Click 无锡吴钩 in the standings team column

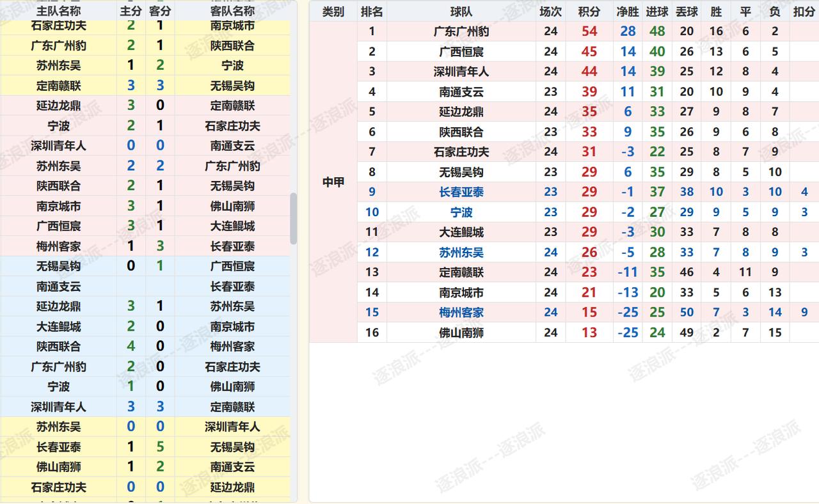(x=461, y=172)
